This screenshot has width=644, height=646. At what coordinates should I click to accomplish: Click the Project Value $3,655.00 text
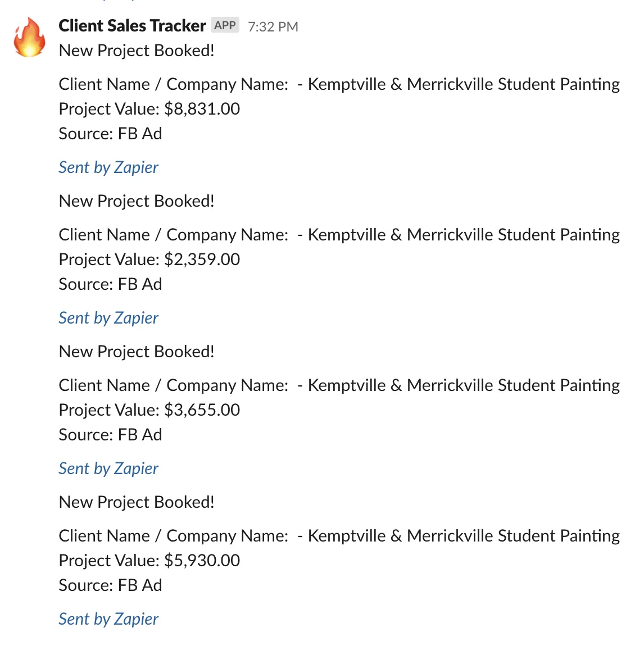pyautogui.click(x=149, y=410)
